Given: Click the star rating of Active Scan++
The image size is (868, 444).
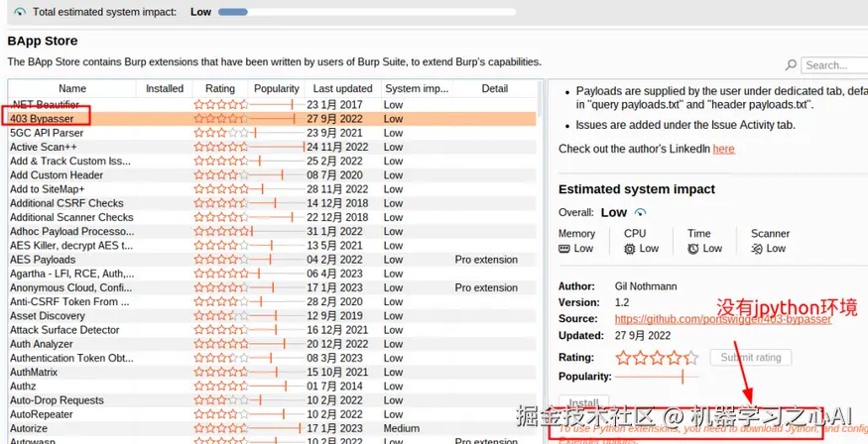Looking at the screenshot, I should [221, 147].
